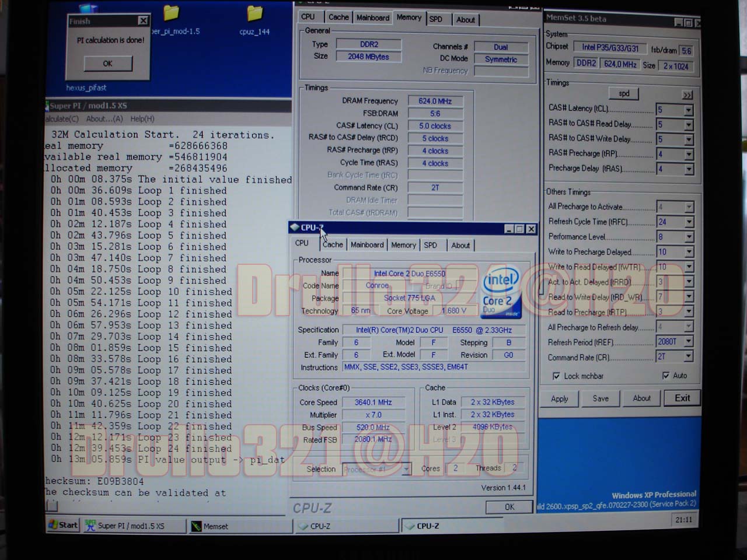The width and height of the screenshot is (747, 560).
Task: Open the Windows Start menu
Action: 63,525
